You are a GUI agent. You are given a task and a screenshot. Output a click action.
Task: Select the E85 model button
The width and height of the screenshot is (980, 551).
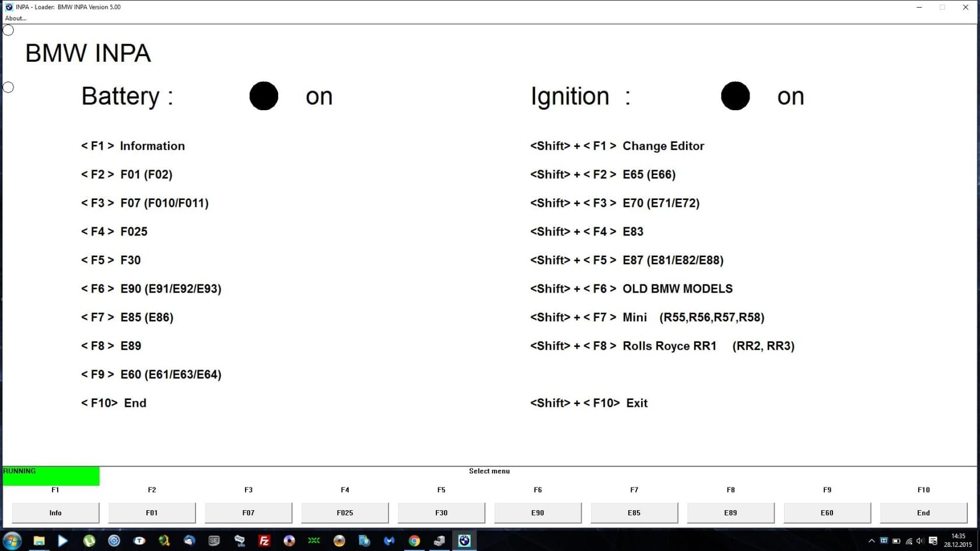[634, 513]
